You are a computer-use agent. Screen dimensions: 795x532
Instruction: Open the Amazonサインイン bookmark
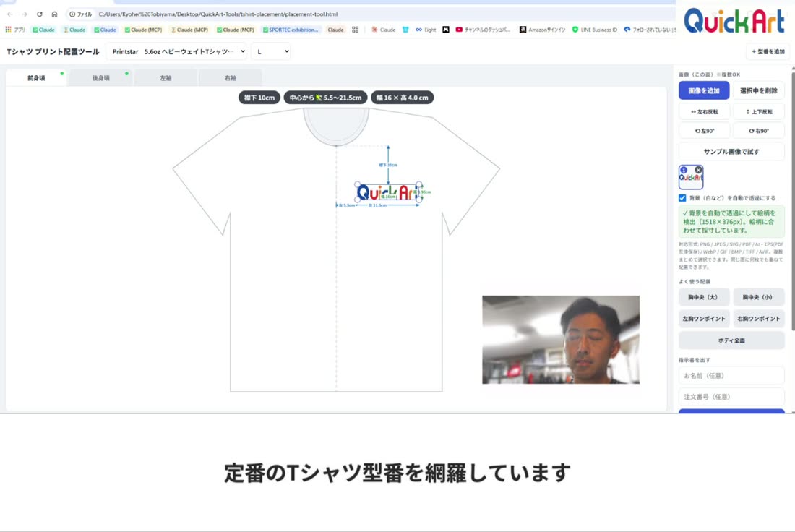543,30
